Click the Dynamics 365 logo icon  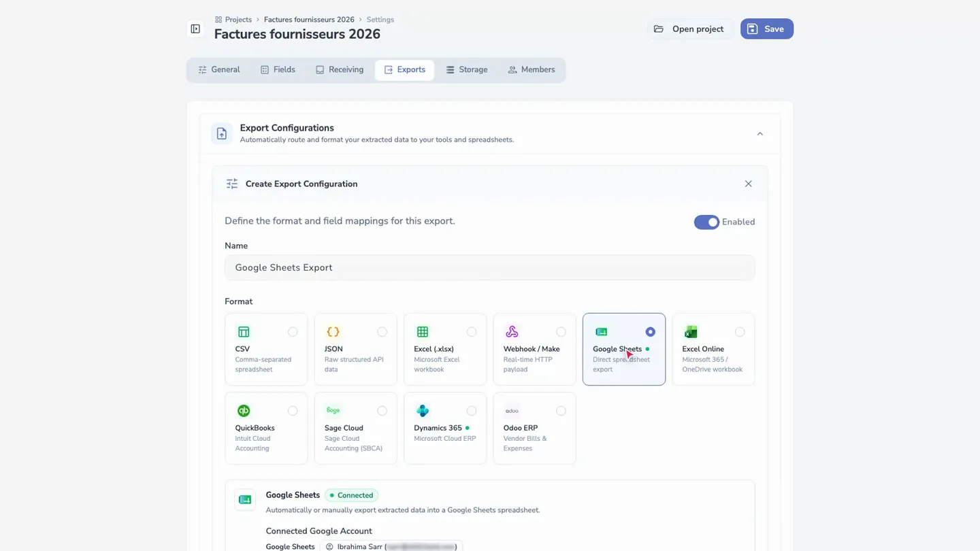(423, 411)
